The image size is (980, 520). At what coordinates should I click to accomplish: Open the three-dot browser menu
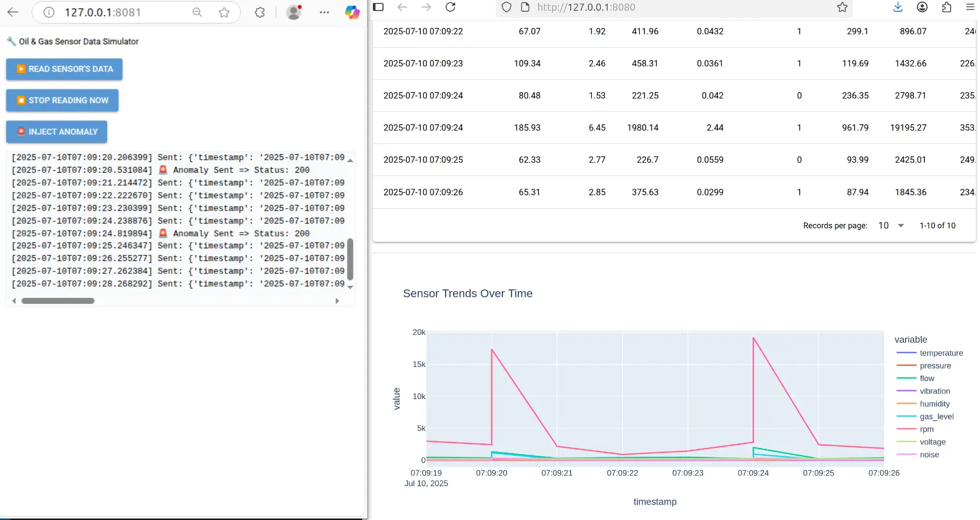324,12
